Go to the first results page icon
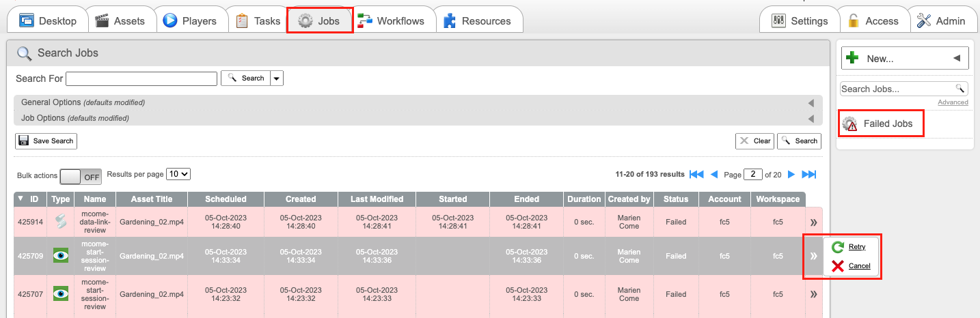The width and height of the screenshot is (980, 318). coord(696,175)
